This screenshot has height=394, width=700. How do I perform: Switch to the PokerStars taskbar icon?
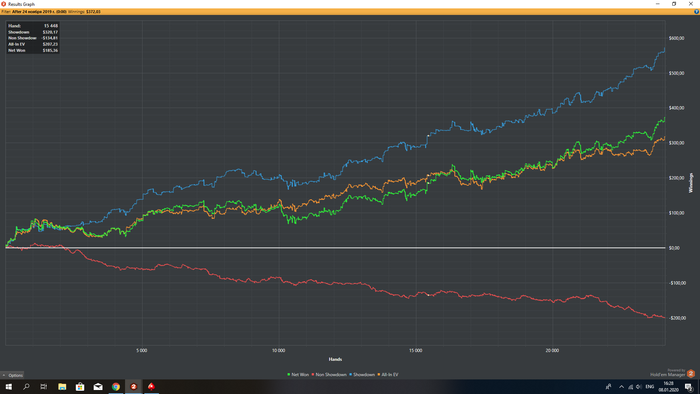151,387
